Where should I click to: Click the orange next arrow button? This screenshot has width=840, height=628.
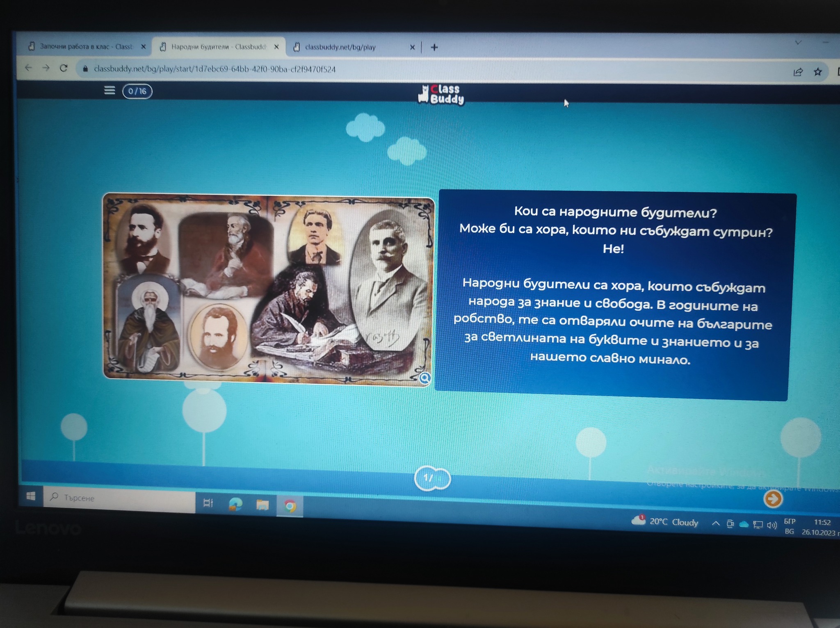pos(773,499)
